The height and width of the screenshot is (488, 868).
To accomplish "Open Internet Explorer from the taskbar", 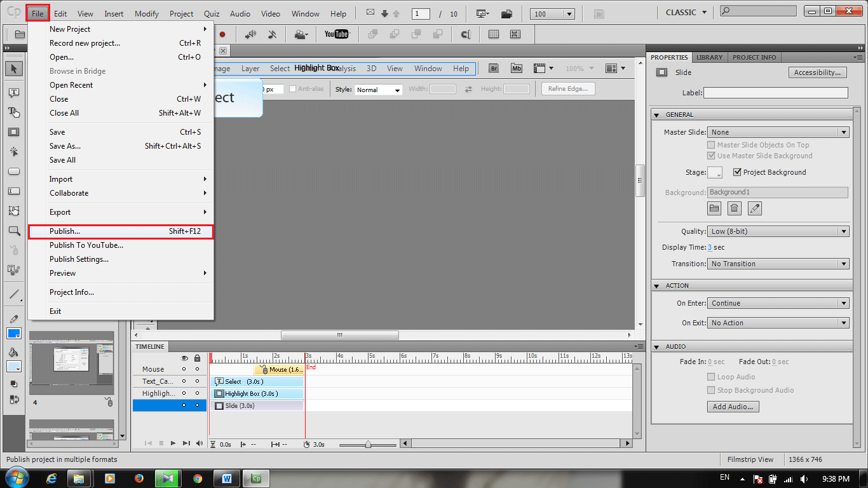I will click(x=51, y=478).
